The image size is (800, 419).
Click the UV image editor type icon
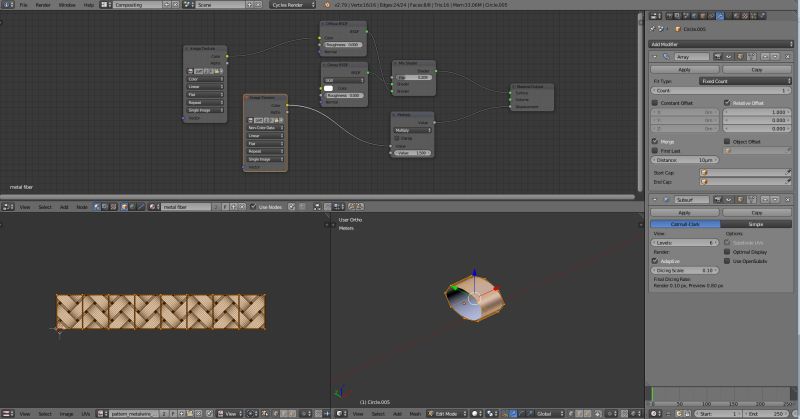point(7,413)
